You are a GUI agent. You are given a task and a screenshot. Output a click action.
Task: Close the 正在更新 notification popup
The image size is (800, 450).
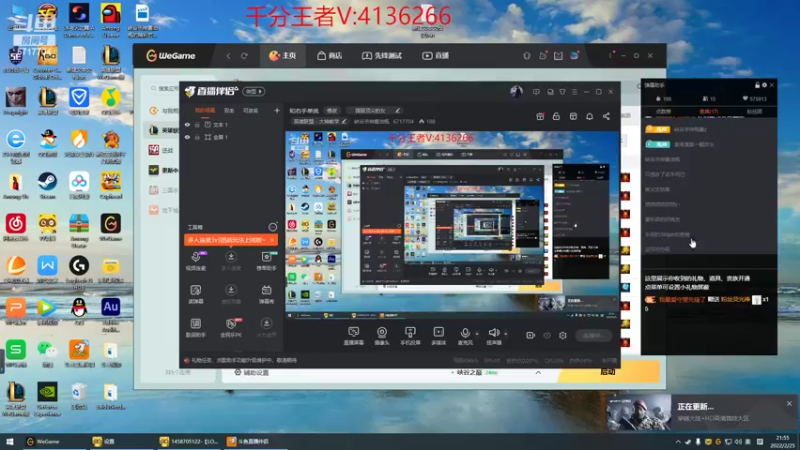[789, 403]
